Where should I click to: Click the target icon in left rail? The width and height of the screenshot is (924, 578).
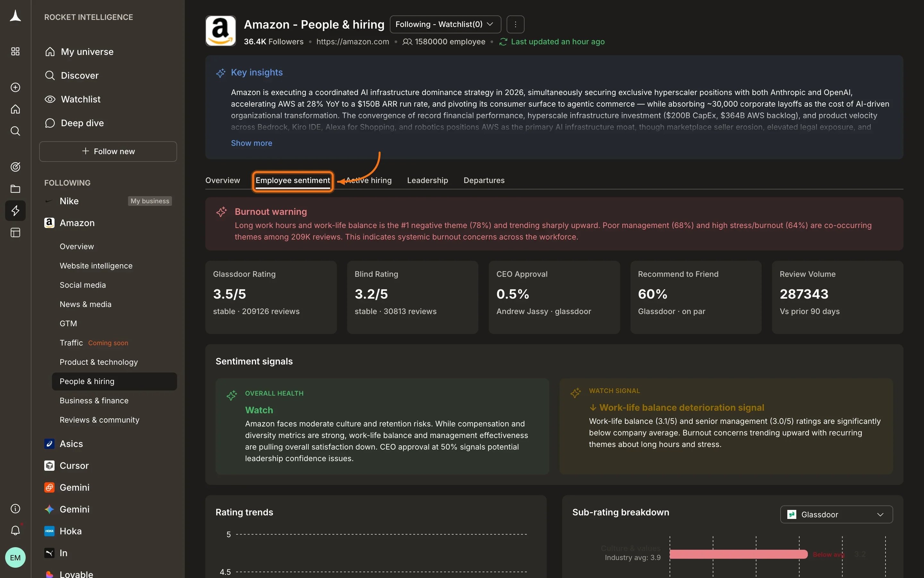15,167
